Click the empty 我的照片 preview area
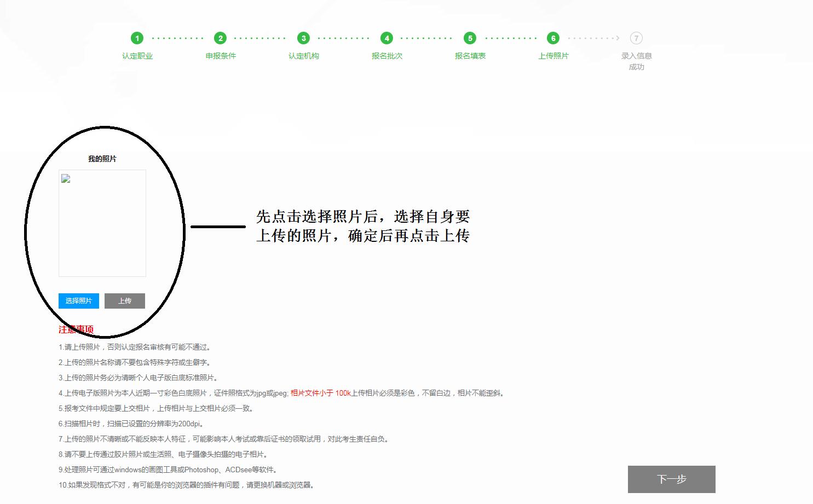Image resolution: width=813 pixels, height=504 pixels. 102,230
